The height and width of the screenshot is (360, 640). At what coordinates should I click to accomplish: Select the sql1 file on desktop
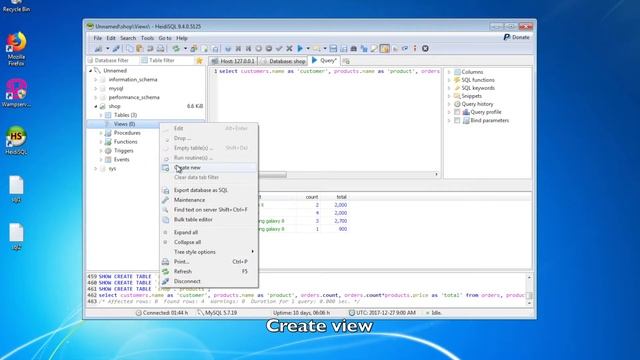(16, 189)
